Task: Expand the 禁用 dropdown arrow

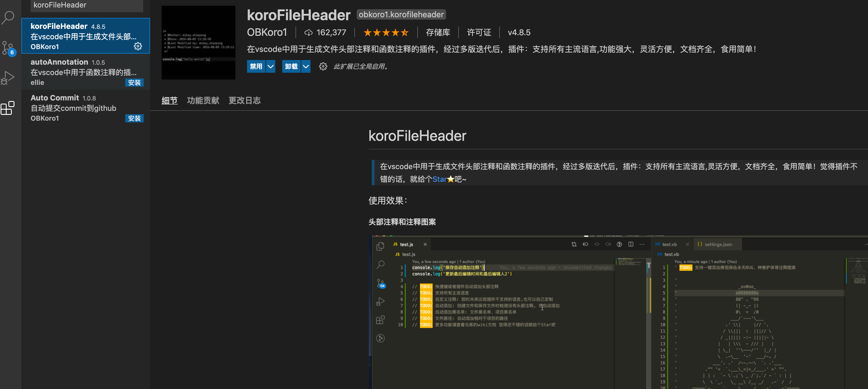Action: coord(271,66)
